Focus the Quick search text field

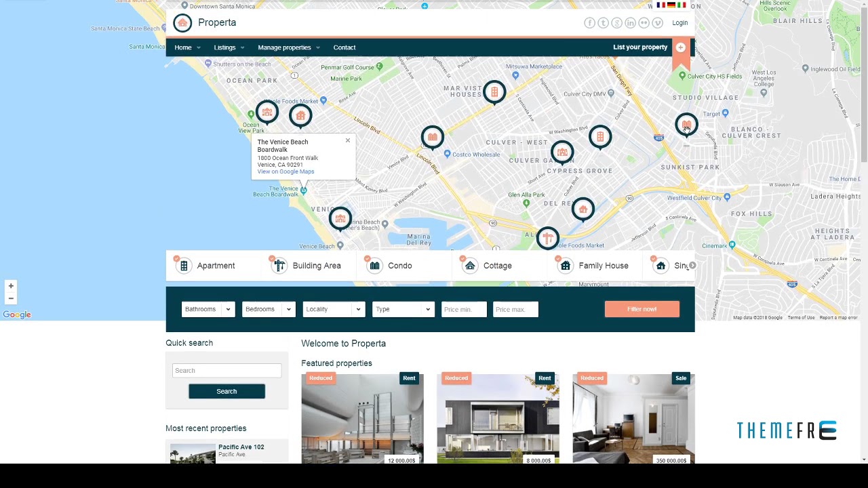point(226,371)
